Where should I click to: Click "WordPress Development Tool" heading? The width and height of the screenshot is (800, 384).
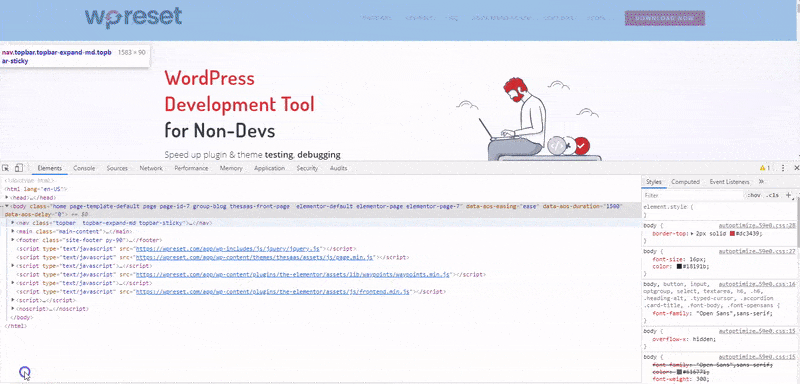click(x=240, y=91)
